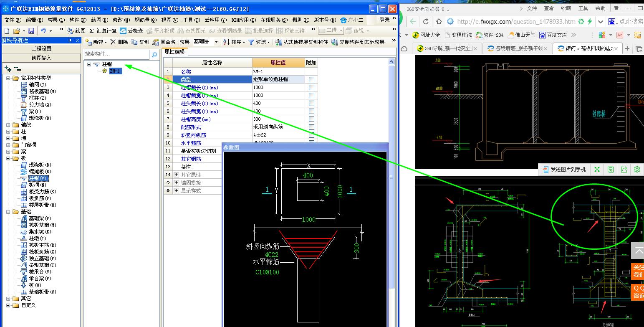The image size is (644, 327).
Task: Select 框柱(Z) in common components
Action: click(38, 98)
